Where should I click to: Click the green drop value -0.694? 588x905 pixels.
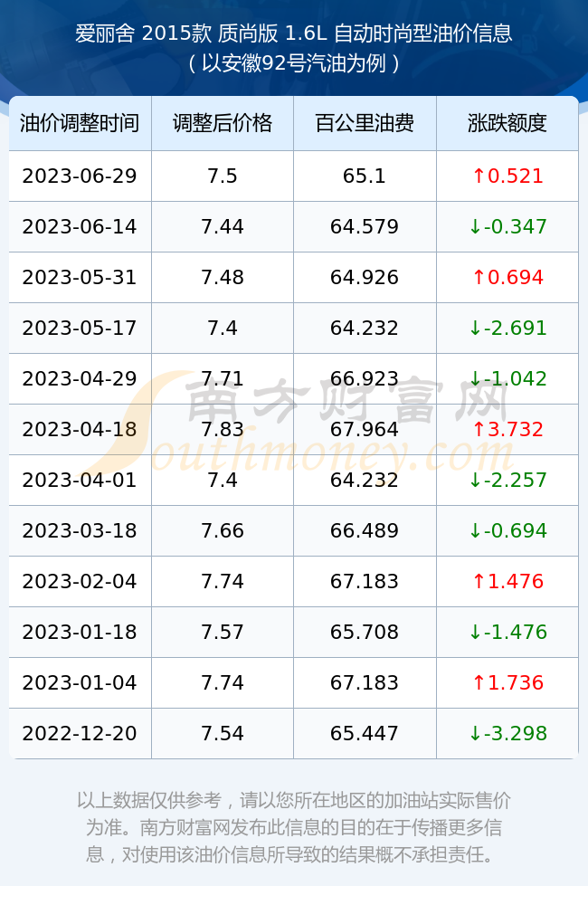tap(507, 531)
